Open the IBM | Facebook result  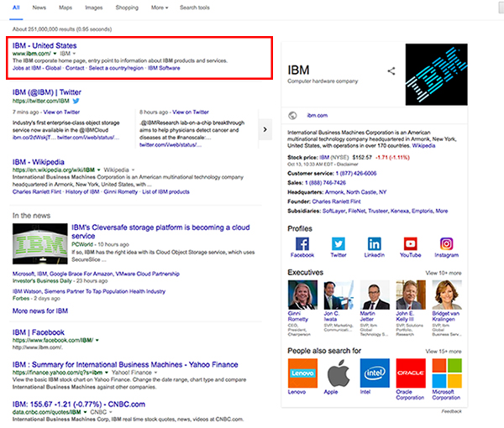click(39, 332)
